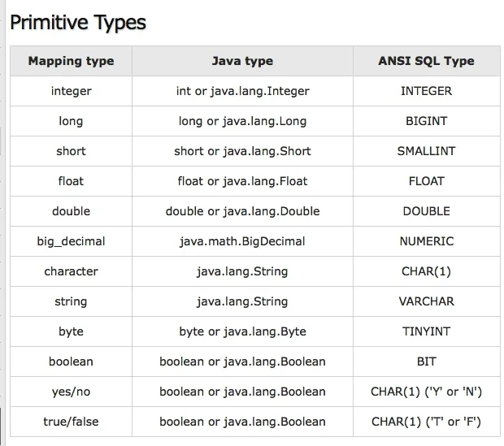Select the integer mapping type cell
Image resolution: width=504 pixels, height=446 pixels.
tap(71, 91)
